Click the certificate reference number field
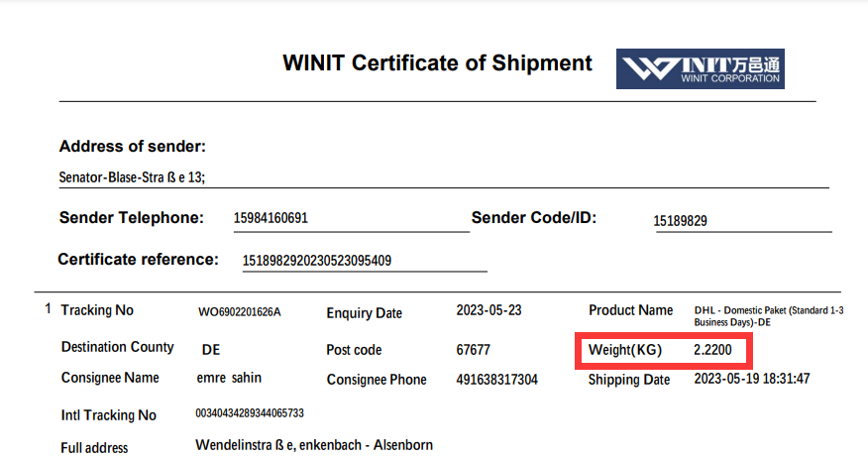 click(x=317, y=261)
